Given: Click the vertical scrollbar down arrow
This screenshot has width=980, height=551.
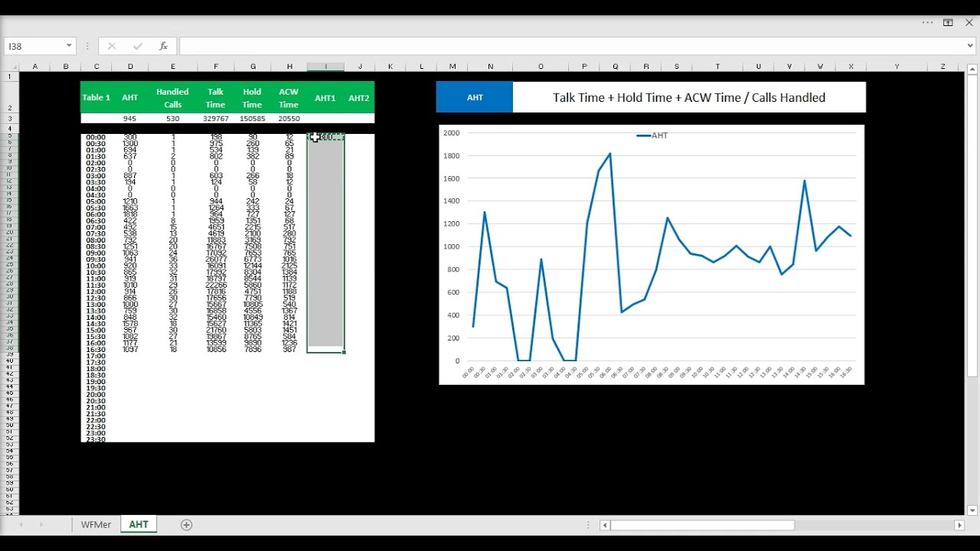Looking at the screenshot, I should tap(972, 510).
